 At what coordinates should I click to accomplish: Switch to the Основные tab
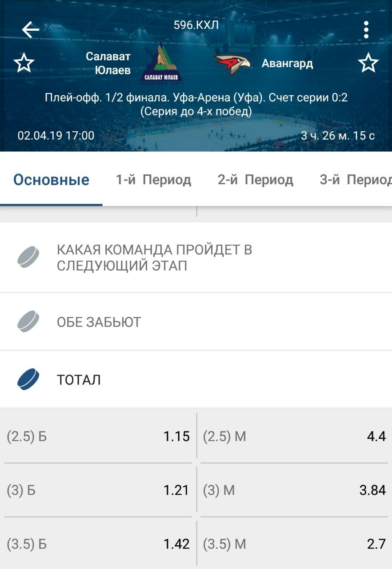coord(51,180)
